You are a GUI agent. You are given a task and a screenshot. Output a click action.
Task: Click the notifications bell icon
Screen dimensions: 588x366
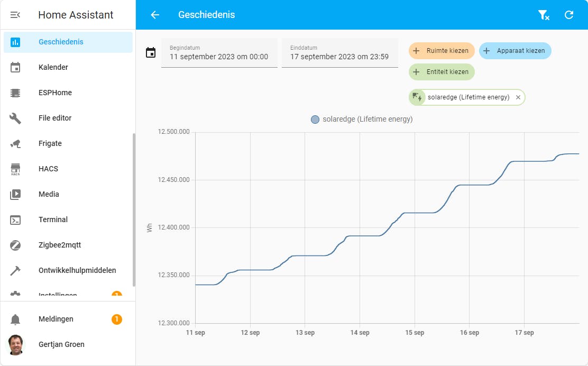pyautogui.click(x=15, y=319)
